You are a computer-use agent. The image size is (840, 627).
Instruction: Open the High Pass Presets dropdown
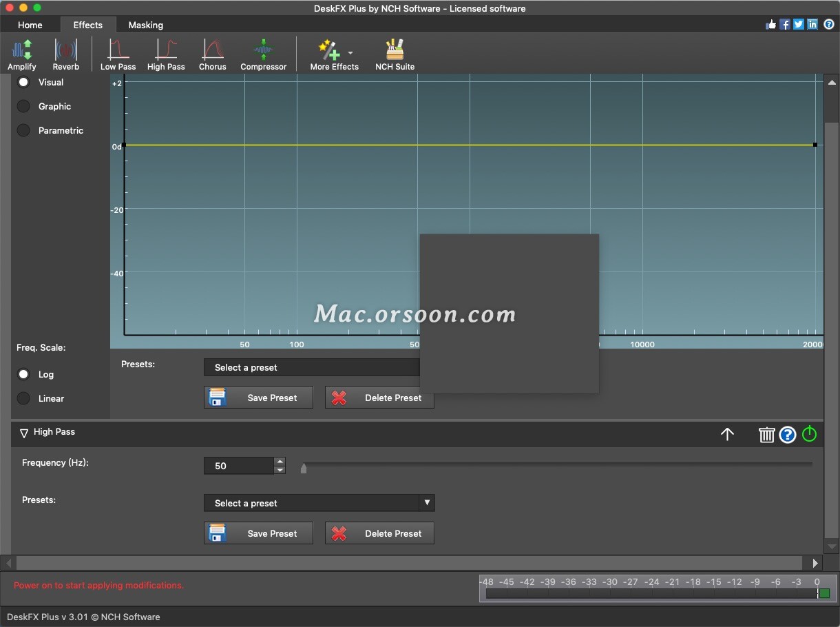click(x=319, y=503)
